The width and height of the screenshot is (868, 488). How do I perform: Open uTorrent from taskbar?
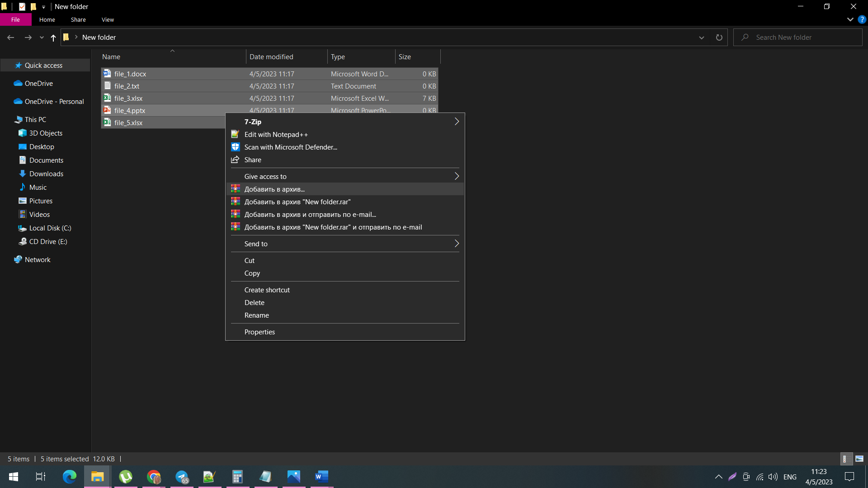pos(126,477)
